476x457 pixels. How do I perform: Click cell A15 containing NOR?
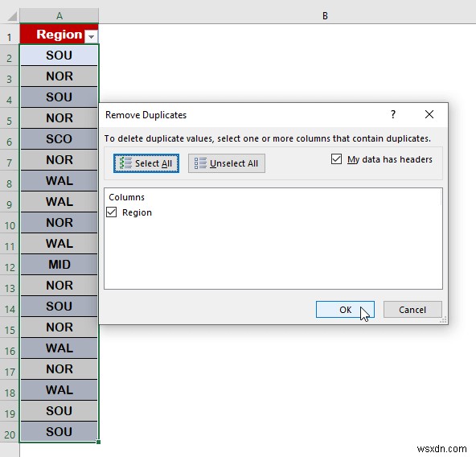click(59, 327)
